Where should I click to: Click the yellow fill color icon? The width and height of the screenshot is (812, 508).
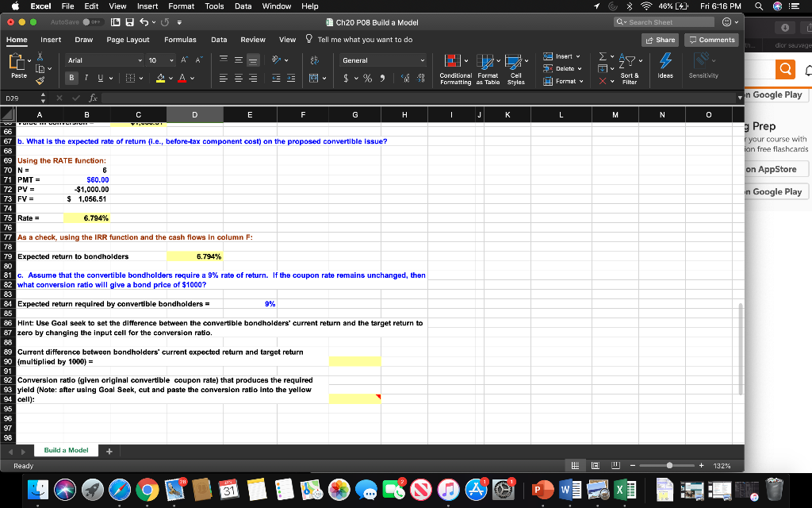point(160,79)
